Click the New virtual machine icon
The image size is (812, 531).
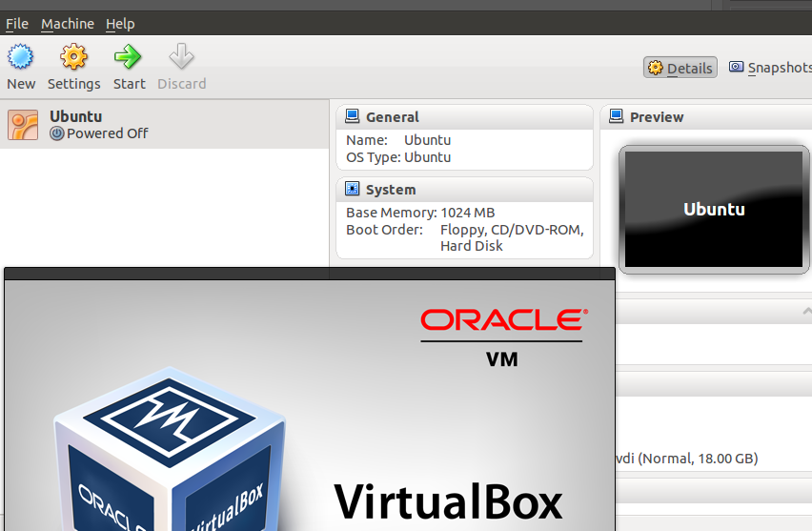(21, 56)
